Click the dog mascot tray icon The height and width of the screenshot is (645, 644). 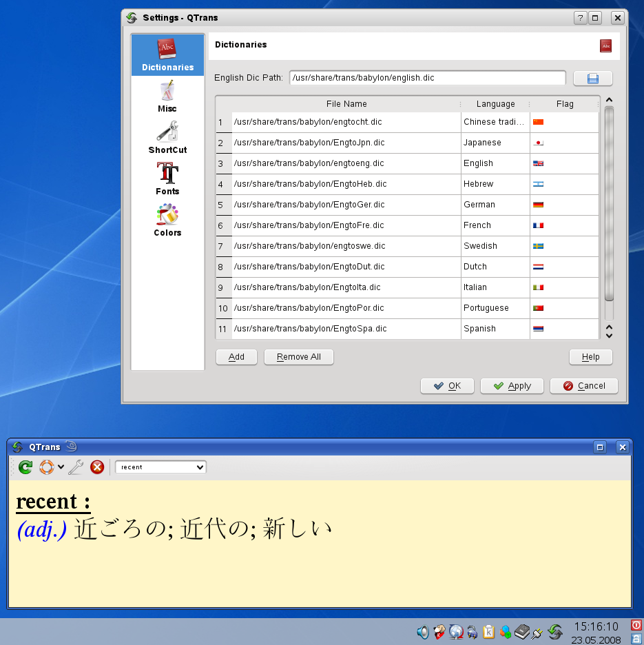439,632
